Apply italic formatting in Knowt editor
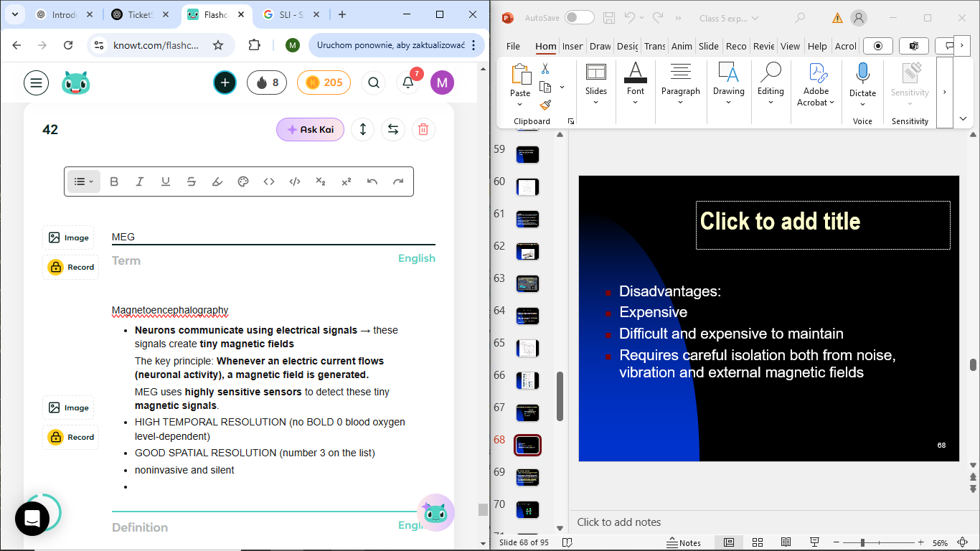The image size is (980, 551). 140,182
